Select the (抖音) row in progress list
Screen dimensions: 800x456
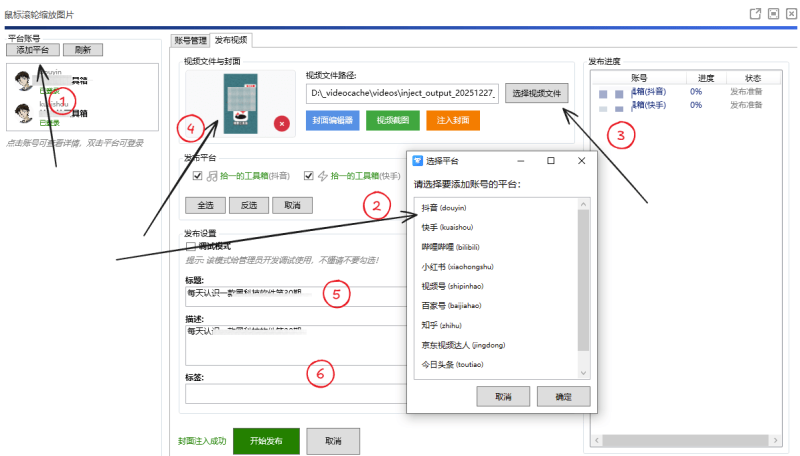686,92
